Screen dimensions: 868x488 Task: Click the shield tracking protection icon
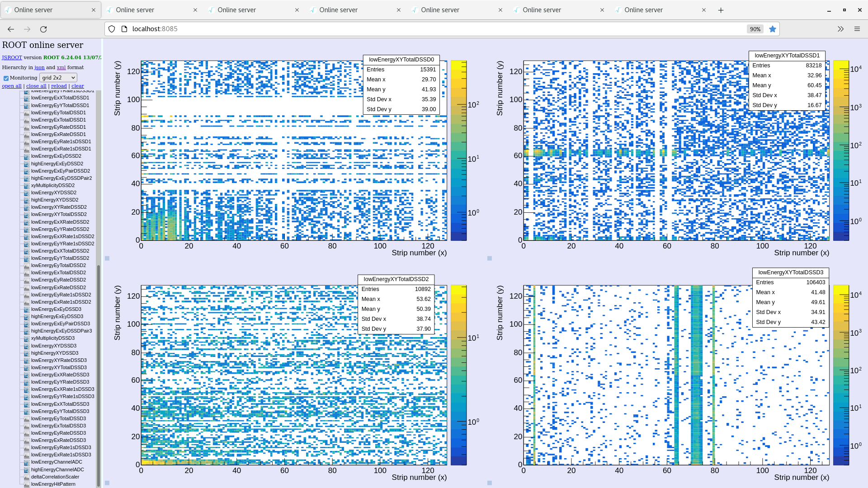112,29
